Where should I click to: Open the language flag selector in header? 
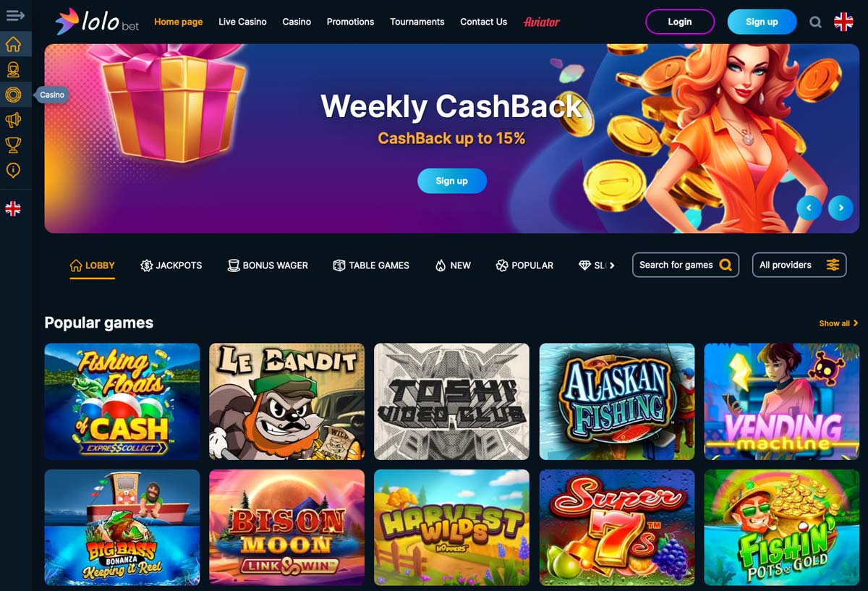843,22
